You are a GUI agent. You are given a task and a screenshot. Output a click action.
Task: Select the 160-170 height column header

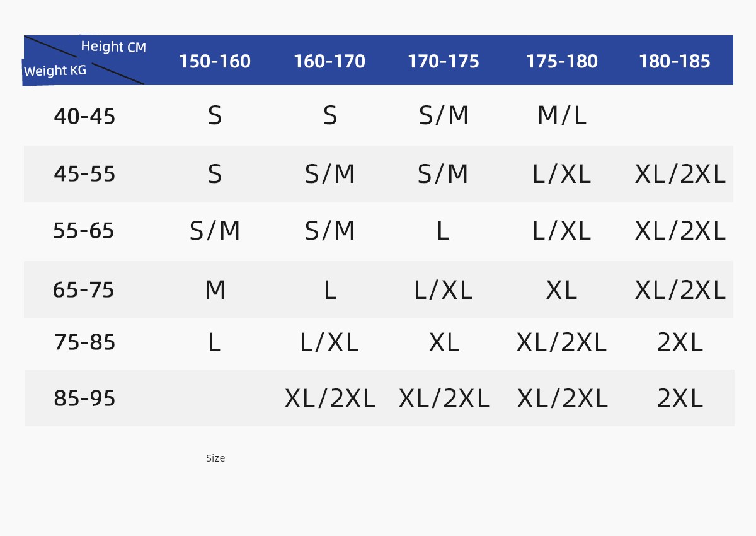coord(329,61)
